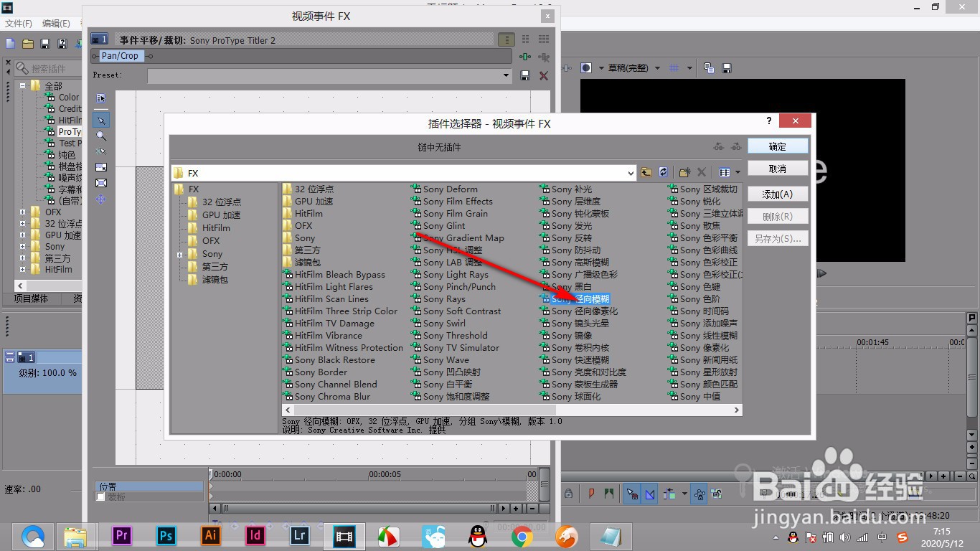Collapse the 全部 tree node

tap(22, 85)
